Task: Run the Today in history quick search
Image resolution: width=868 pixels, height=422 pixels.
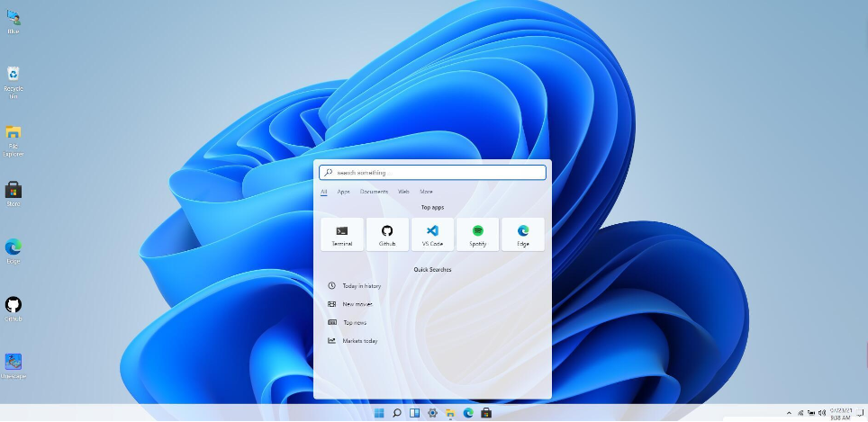Action: (x=361, y=286)
